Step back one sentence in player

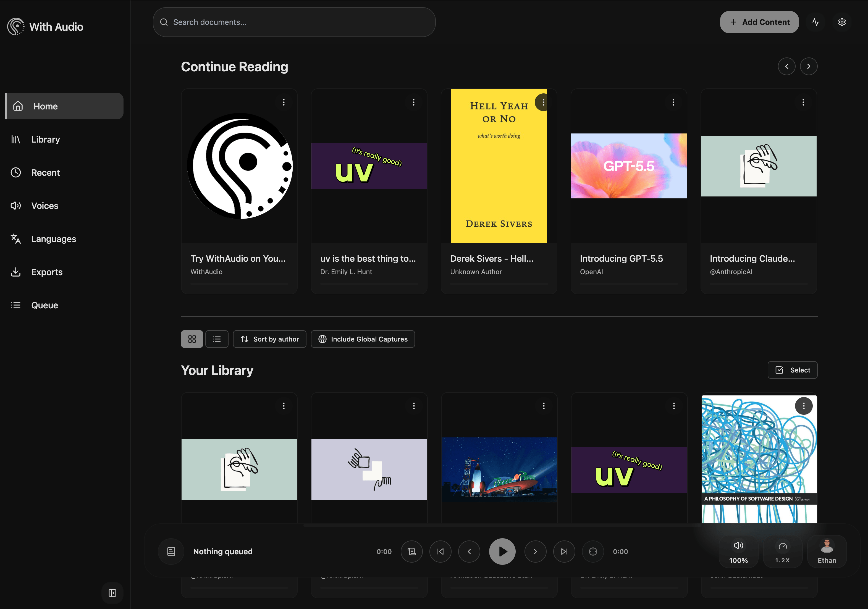point(469,552)
